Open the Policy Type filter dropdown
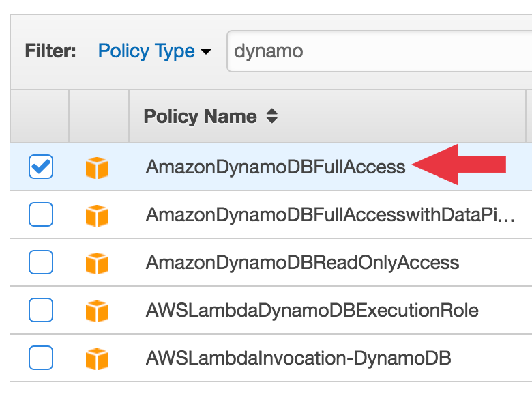The image size is (532, 396). point(154,51)
